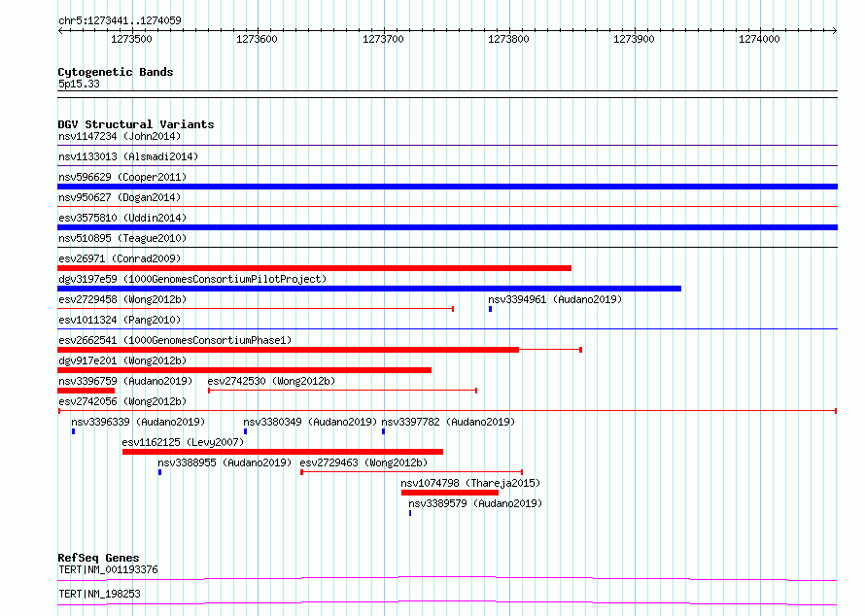Click the chr5:1273441..1274059 region label

click(120, 20)
